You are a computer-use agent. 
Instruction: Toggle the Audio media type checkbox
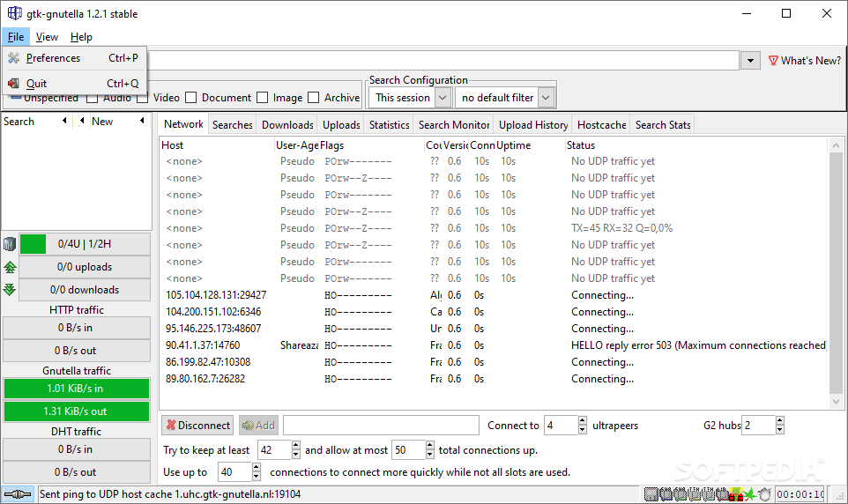coord(92,98)
